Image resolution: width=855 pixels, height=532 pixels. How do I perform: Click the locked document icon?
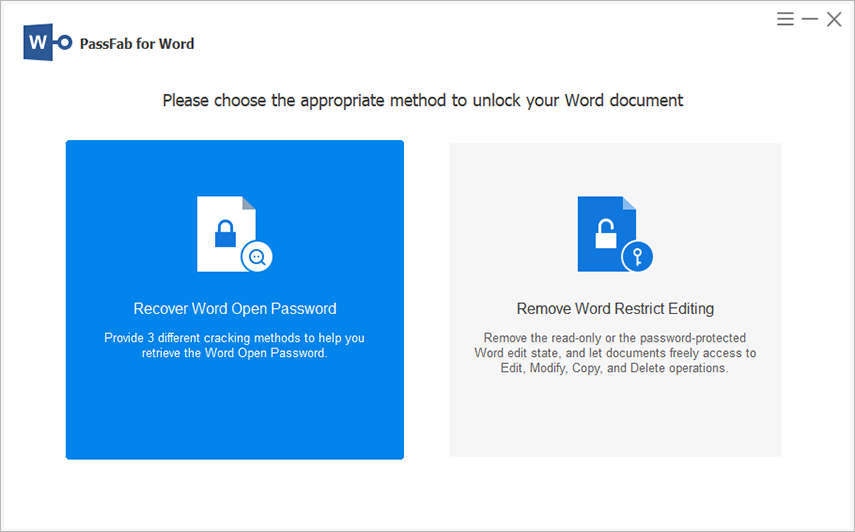[227, 233]
